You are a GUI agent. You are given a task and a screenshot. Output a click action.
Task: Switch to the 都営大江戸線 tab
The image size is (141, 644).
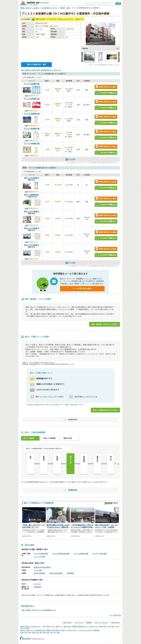click(70, 438)
